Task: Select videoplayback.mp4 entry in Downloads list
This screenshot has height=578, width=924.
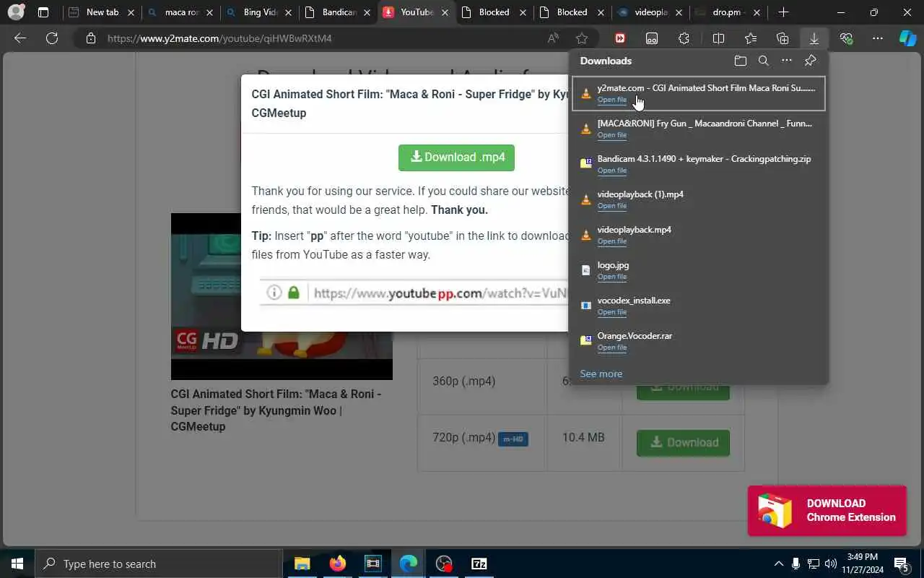Action: pyautogui.click(x=698, y=235)
